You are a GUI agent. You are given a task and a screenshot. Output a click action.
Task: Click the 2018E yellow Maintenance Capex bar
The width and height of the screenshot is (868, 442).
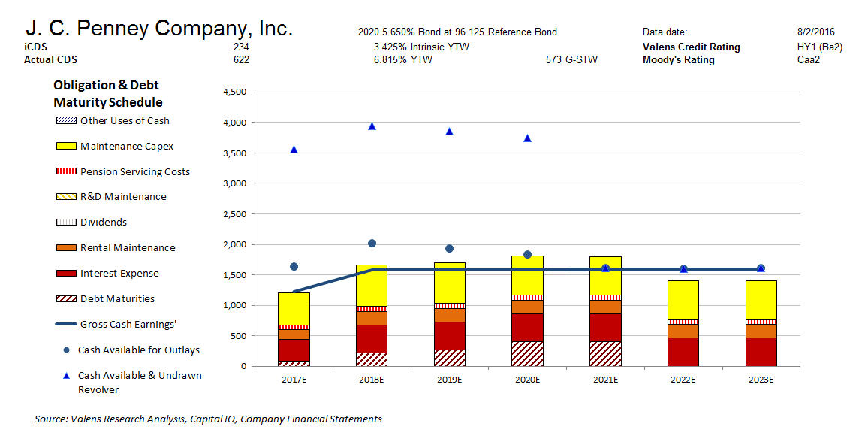[x=372, y=285]
